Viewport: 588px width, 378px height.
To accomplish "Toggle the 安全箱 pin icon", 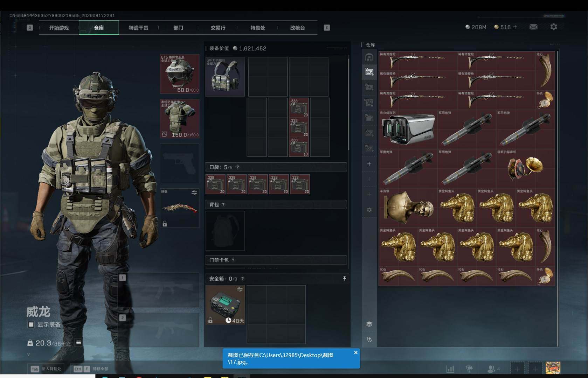I will click(344, 278).
